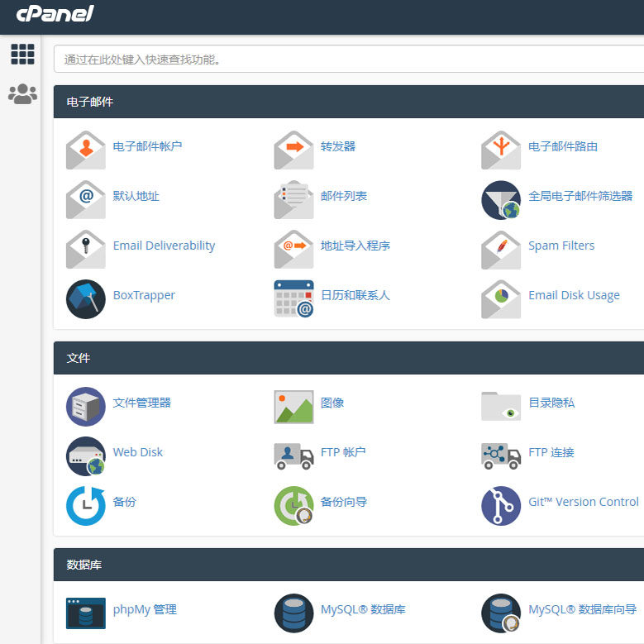Image resolution: width=644 pixels, height=644 pixels.
Task: Open 电子邮件帐户 envelope icon
Action: (x=86, y=150)
